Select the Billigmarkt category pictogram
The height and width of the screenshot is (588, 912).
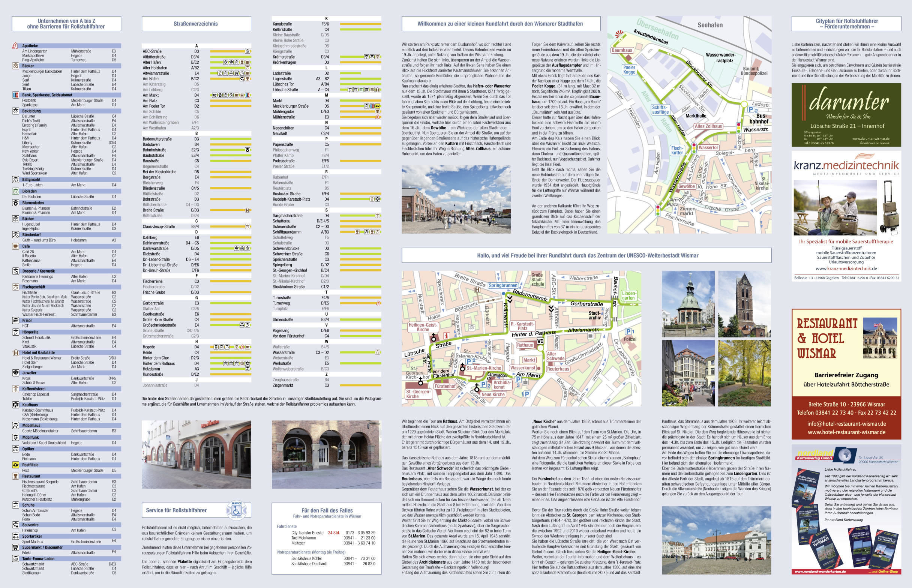(x=15, y=180)
